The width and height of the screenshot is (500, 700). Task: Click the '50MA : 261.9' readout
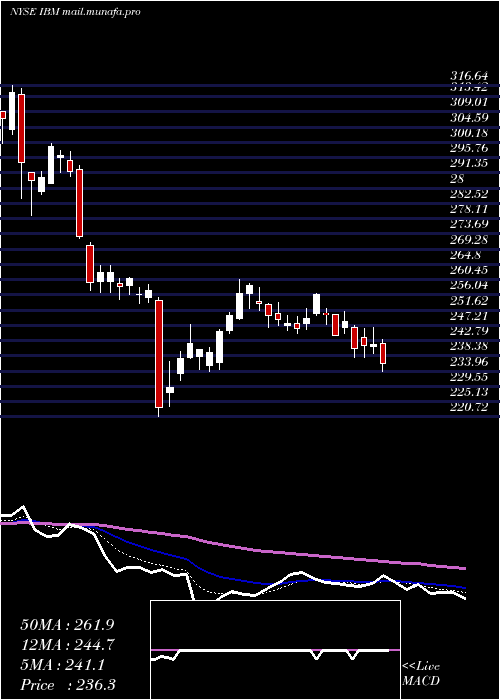tap(68, 625)
